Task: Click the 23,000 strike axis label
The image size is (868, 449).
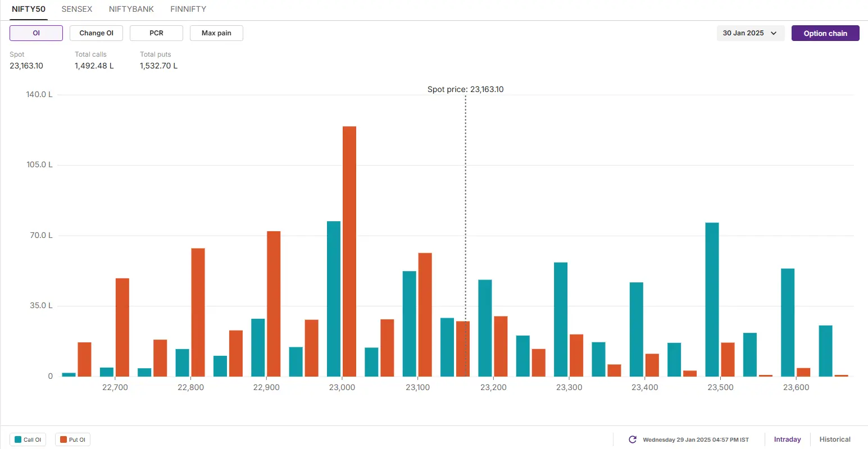Action: point(342,387)
